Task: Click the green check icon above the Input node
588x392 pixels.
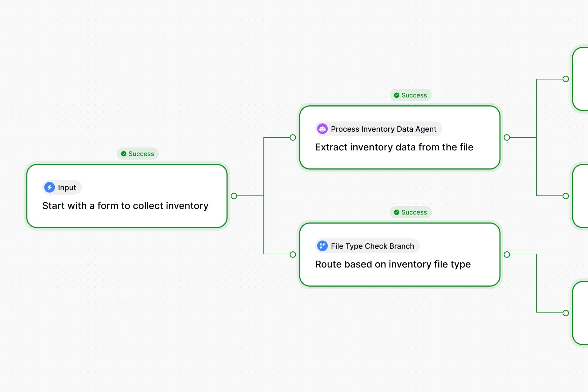Action: click(x=124, y=154)
